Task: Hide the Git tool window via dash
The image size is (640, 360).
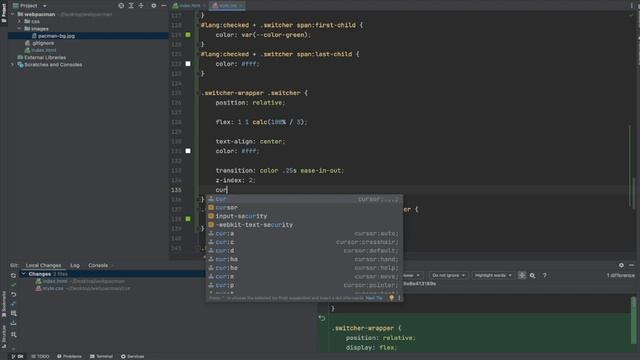Action: tap(631, 265)
